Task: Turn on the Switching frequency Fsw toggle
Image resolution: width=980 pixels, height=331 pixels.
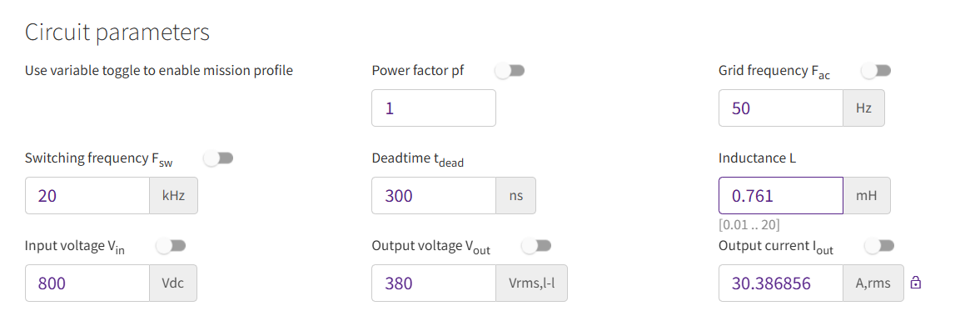Action: click(218, 159)
